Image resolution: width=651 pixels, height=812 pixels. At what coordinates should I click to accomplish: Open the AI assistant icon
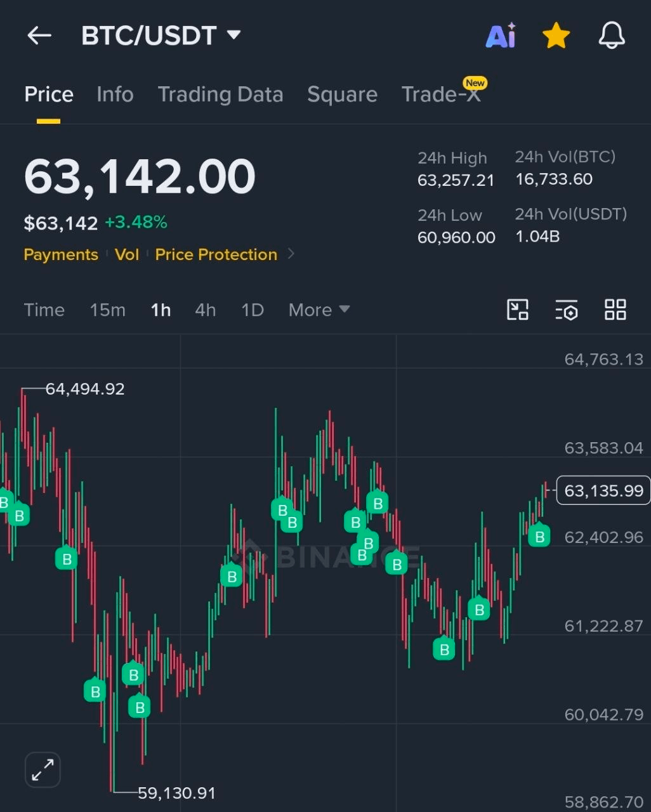coord(501,36)
